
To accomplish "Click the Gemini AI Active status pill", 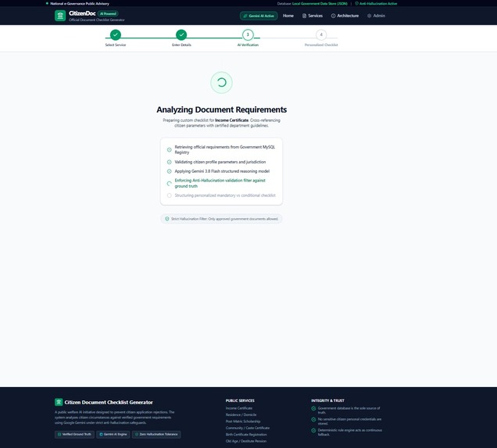I will (x=259, y=16).
